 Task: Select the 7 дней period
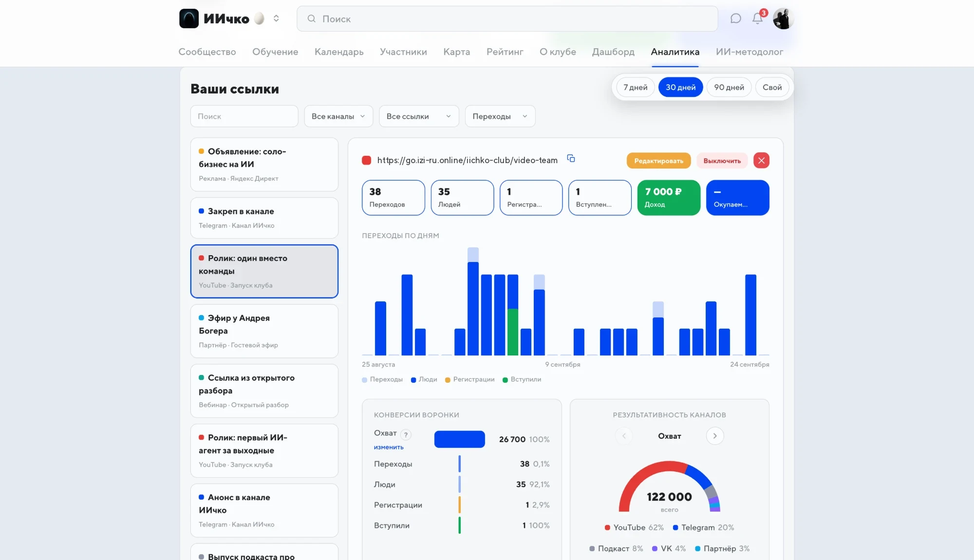pos(636,87)
